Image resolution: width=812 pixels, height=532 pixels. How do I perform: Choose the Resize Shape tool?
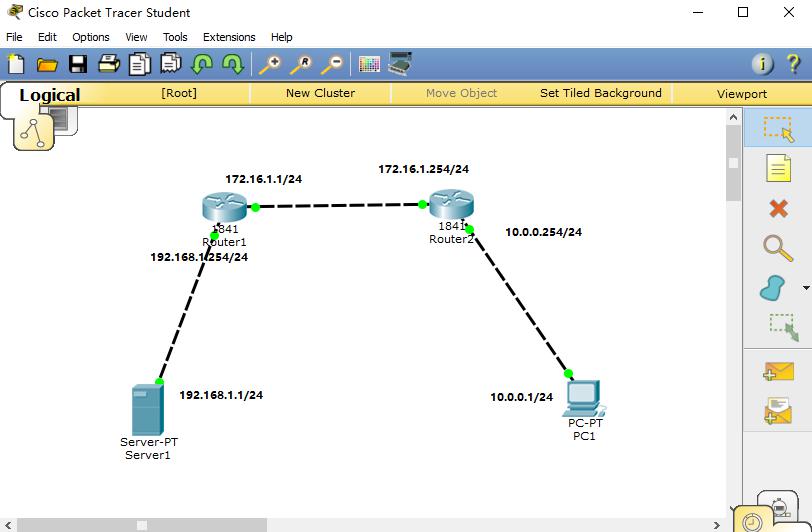(784, 327)
